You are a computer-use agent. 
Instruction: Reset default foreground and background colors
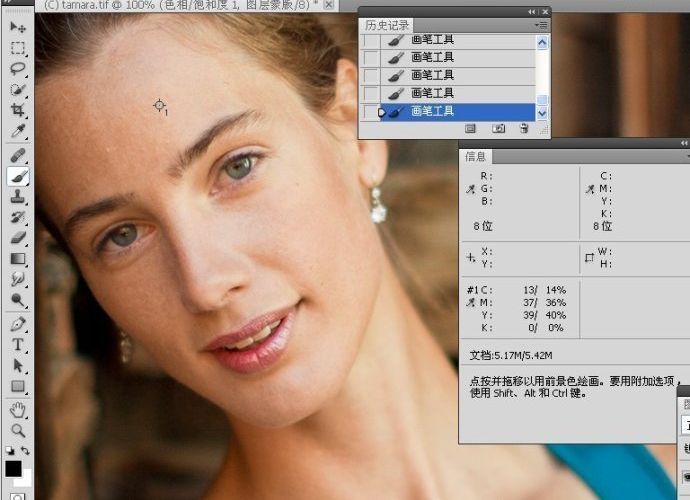[10, 450]
